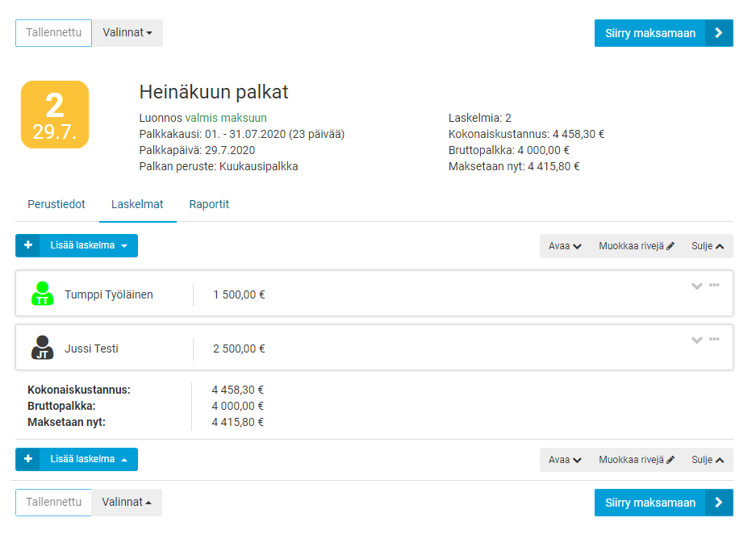Image resolution: width=756 pixels, height=551 pixels.
Task: Click bold Maksetaan nyt: label in totals
Action: (x=66, y=422)
